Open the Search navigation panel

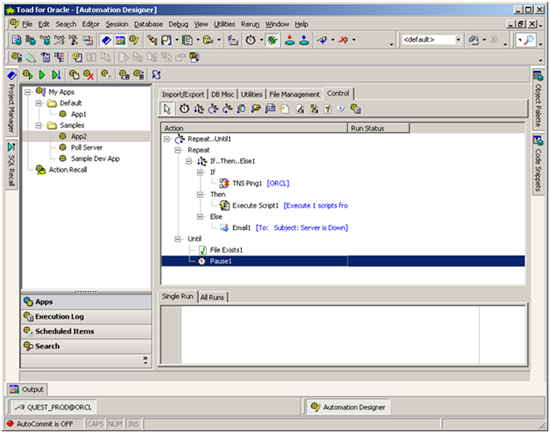pos(86,346)
